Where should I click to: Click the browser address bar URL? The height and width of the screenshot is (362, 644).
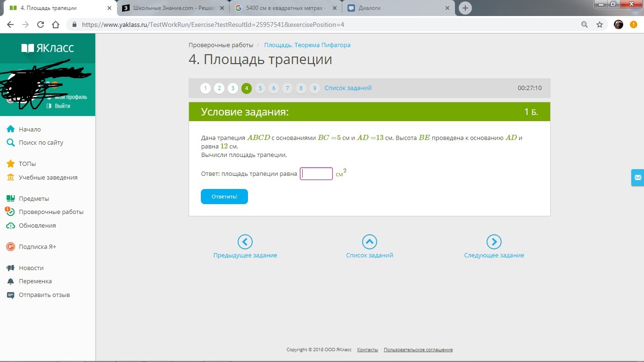tap(213, 25)
